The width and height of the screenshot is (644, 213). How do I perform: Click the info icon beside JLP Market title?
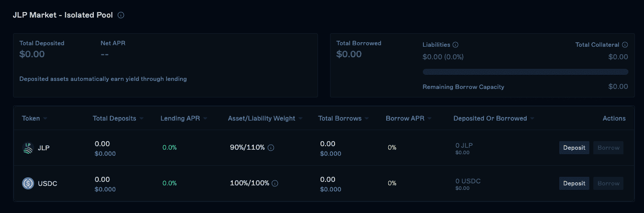tap(121, 15)
